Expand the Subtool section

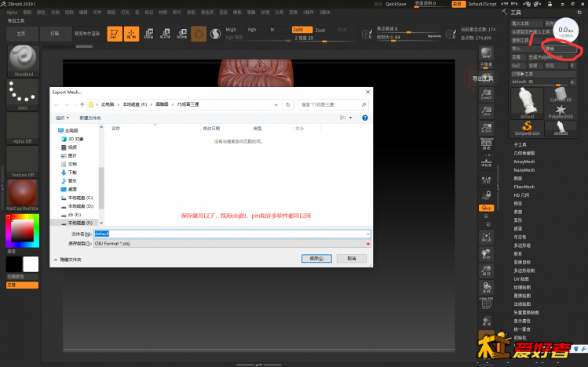520,144
